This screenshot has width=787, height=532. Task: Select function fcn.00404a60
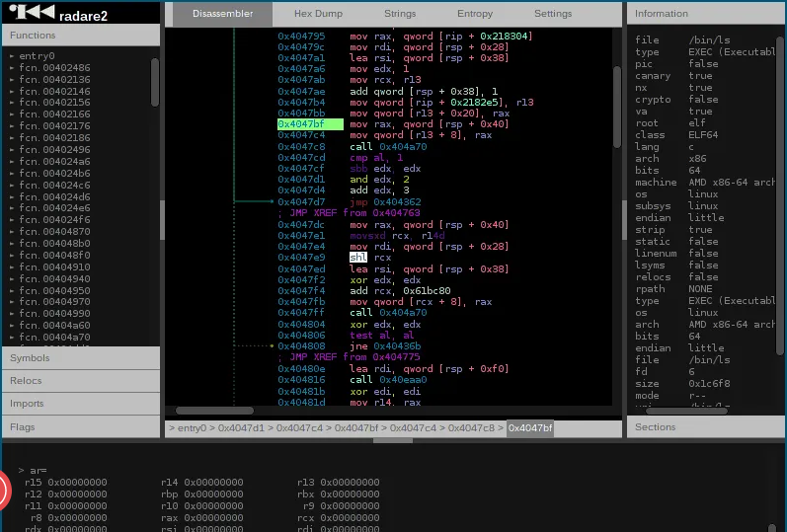pyautogui.click(x=54, y=326)
